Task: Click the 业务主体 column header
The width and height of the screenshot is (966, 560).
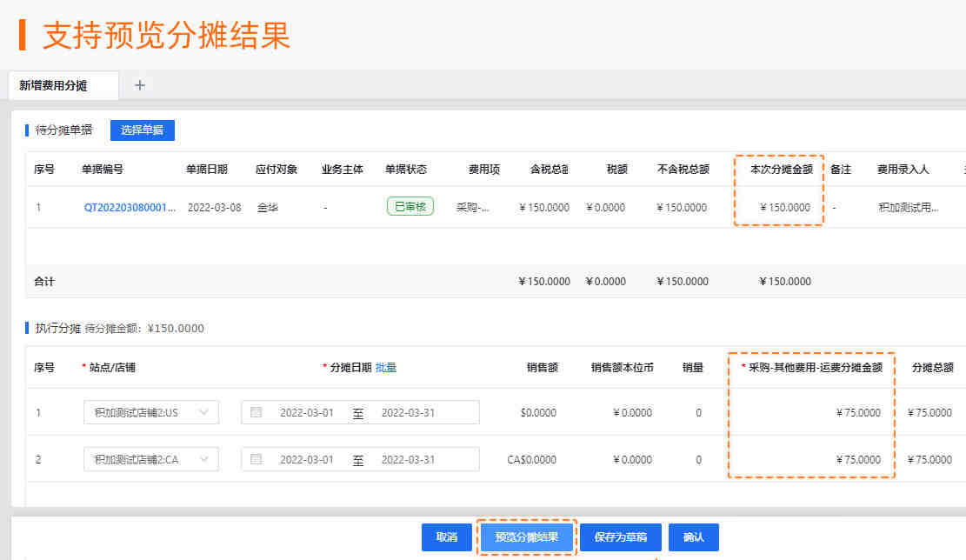Action: 343,170
